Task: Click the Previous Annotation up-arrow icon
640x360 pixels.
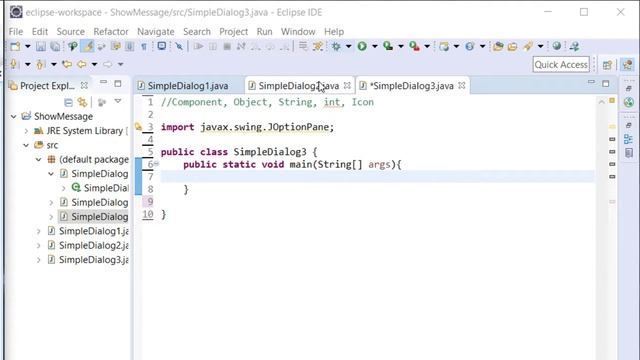Action: [40, 64]
